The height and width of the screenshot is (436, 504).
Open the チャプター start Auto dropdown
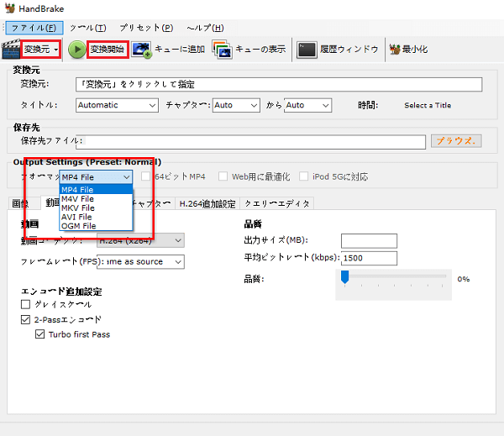[x=236, y=105]
